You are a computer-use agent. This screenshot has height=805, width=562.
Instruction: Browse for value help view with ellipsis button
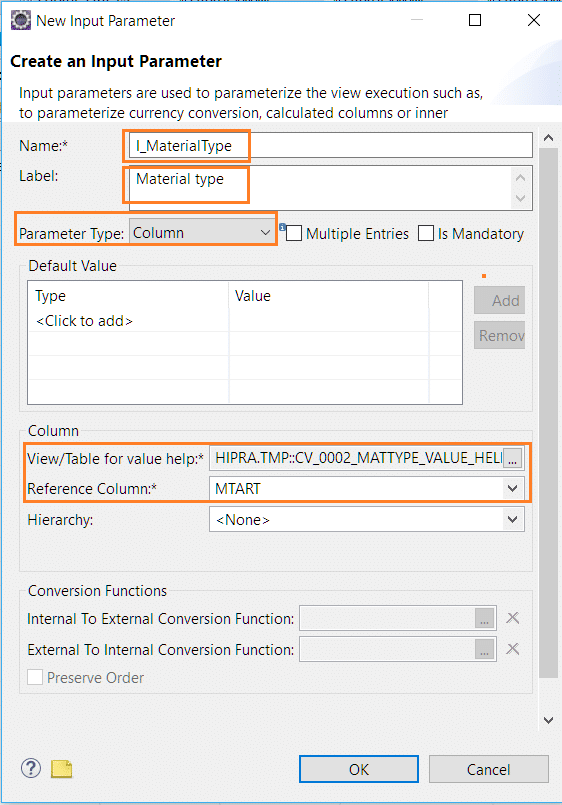[x=512, y=458]
